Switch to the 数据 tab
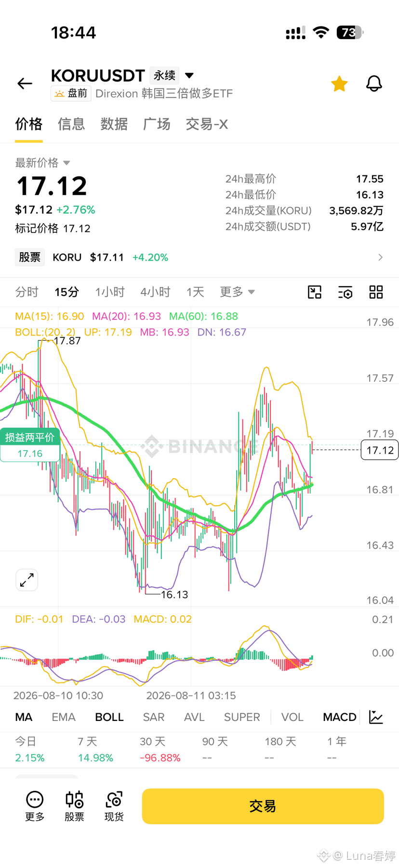The width and height of the screenshot is (399, 868). (x=114, y=124)
